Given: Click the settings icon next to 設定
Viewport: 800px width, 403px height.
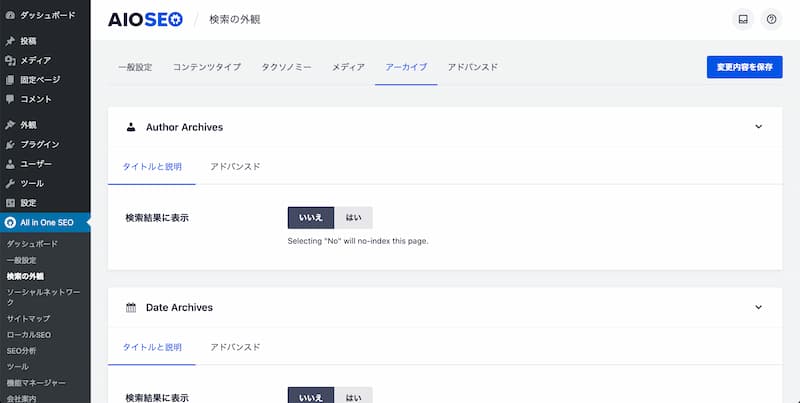Looking at the screenshot, I should tap(10, 203).
